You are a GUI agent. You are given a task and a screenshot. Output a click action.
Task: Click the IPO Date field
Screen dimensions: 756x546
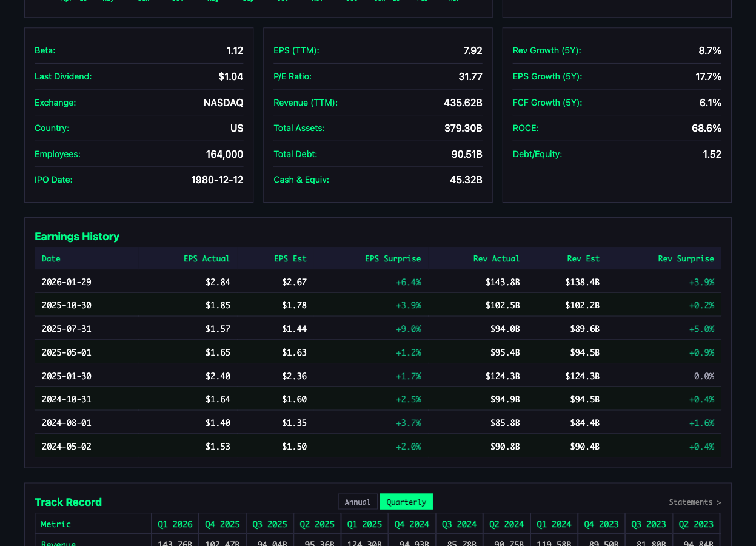[x=53, y=180]
